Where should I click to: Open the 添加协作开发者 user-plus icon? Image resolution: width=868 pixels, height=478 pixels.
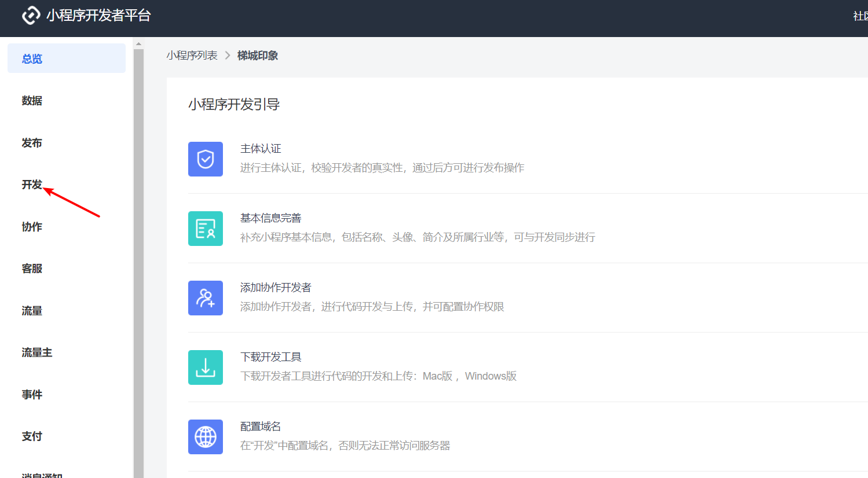coord(206,298)
